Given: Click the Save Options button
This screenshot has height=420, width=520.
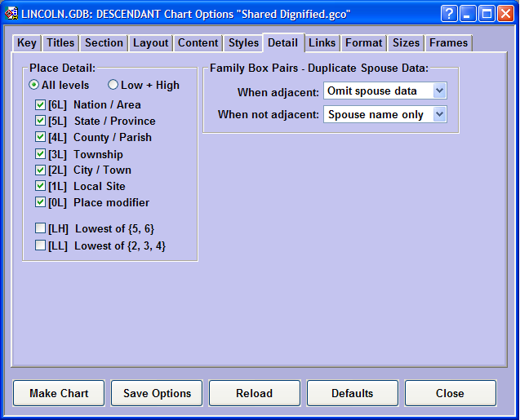Looking at the screenshot, I should (x=157, y=393).
